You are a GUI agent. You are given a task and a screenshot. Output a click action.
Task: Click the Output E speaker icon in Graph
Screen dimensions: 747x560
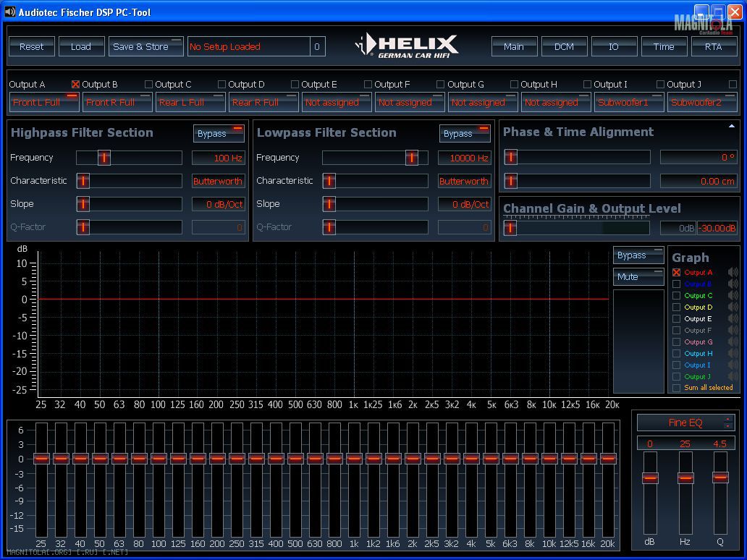coord(733,318)
